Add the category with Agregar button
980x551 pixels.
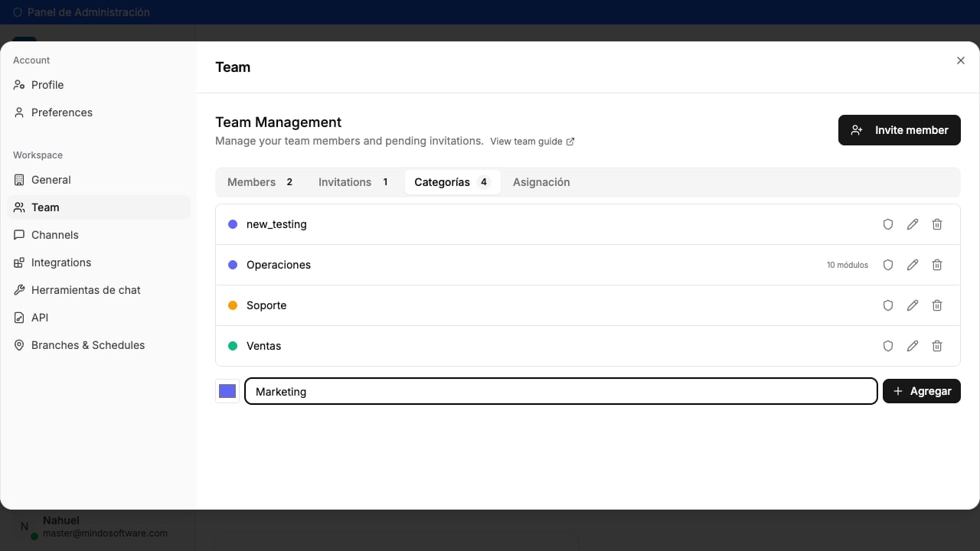[x=922, y=391]
